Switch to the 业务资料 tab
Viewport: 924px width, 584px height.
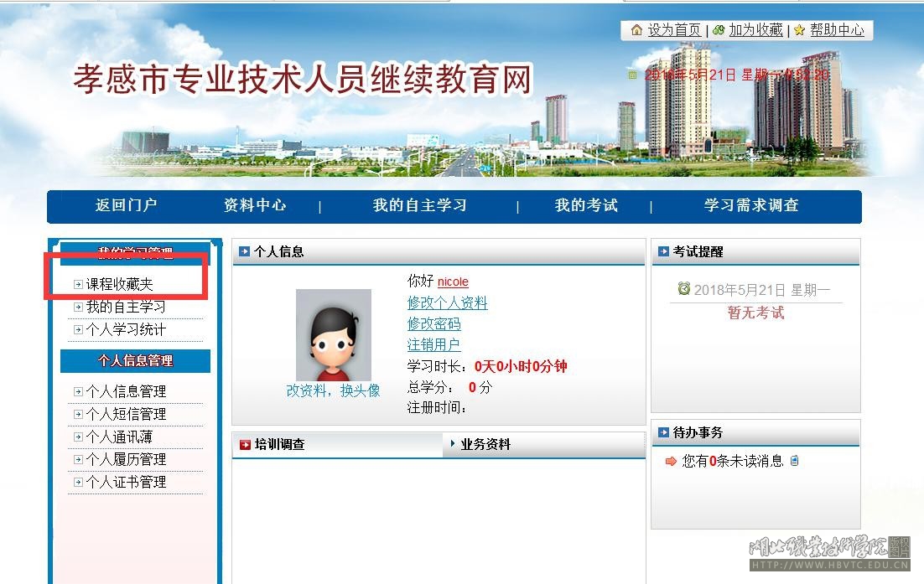pyautogui.click(x=485, y=445)
